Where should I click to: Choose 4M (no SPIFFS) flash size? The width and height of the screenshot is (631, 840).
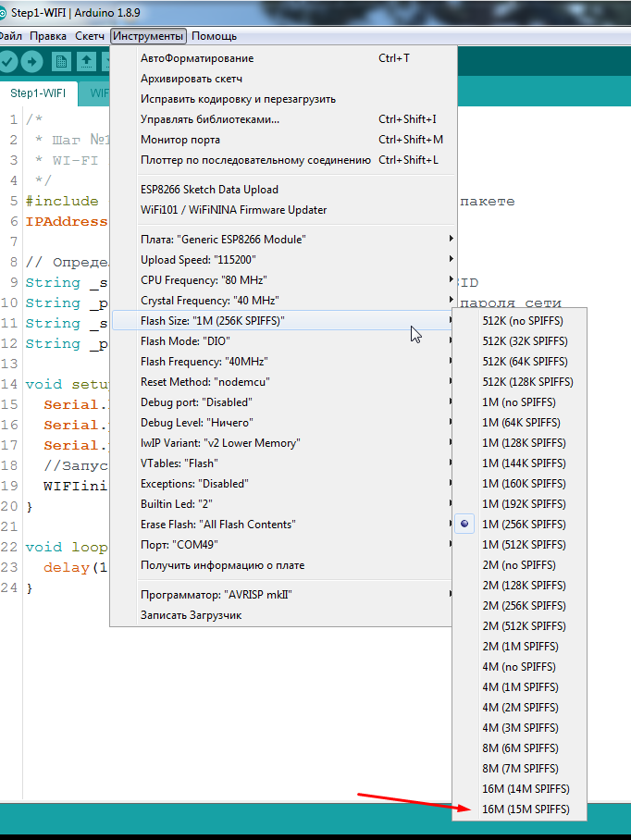tap(520, 666)
